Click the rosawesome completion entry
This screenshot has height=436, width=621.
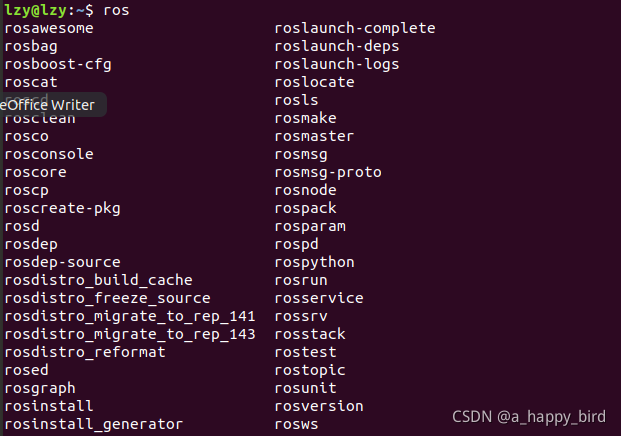[x=49, y=28]
